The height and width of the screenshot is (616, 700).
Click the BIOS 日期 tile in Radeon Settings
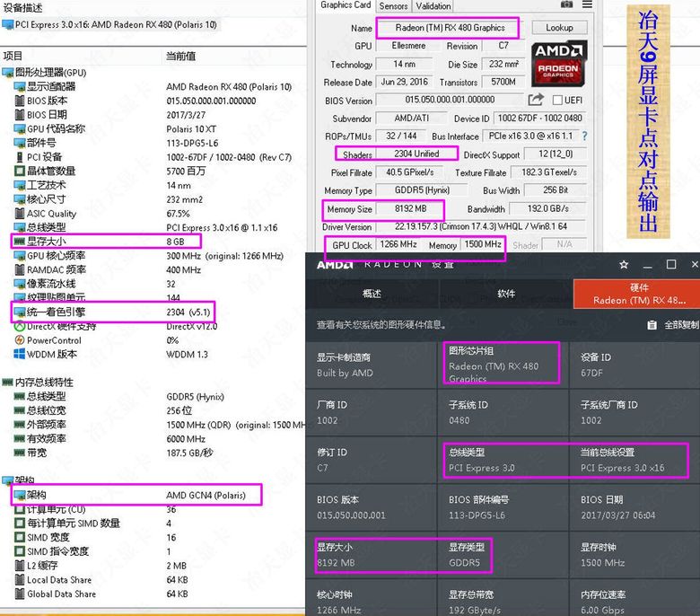point(634,507)
